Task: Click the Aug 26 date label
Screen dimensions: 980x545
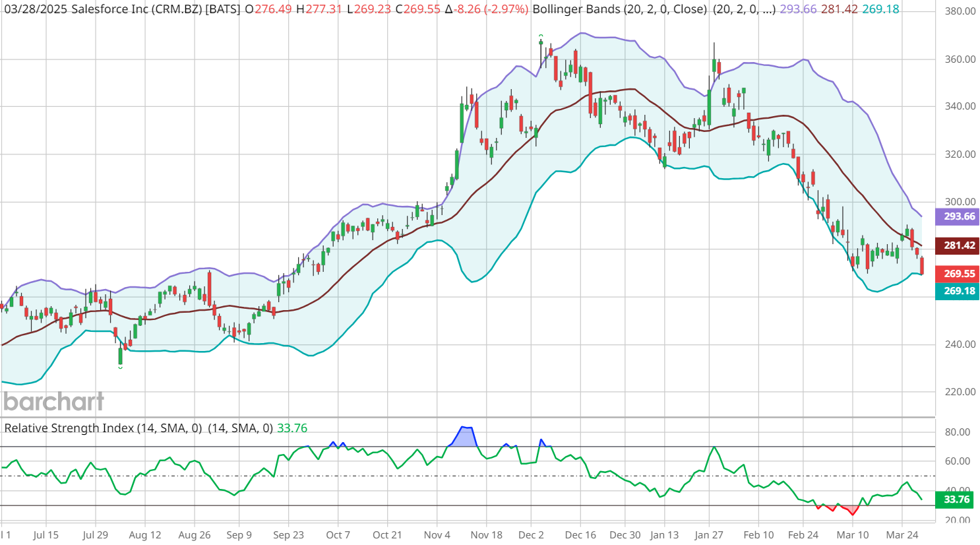Action: point(195,535)
